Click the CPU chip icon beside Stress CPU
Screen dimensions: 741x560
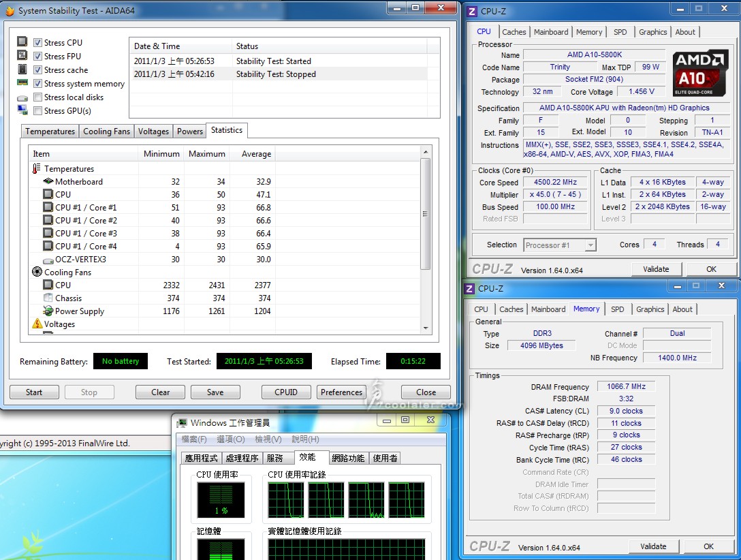click(22, 42)
